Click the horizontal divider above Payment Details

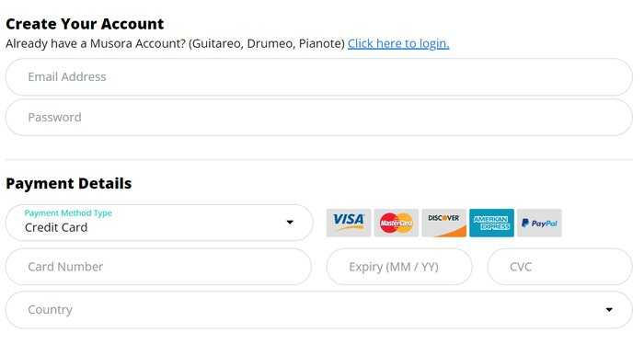coord(318,159)
